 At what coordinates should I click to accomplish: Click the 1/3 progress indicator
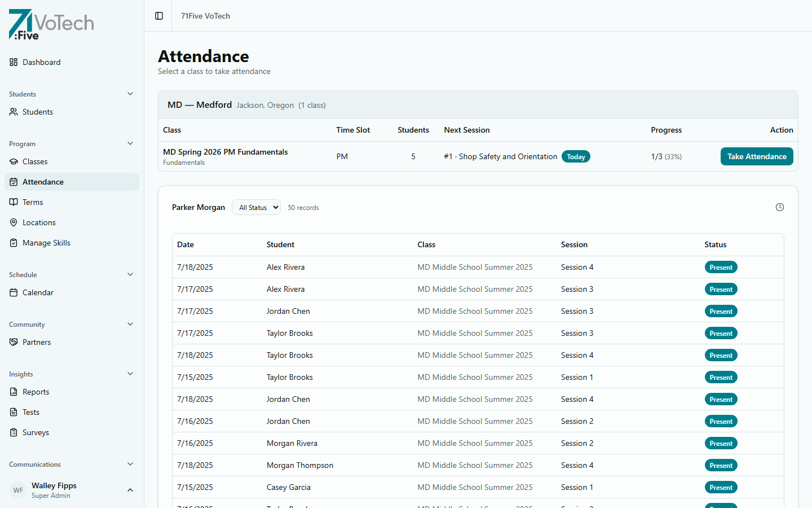click(666, 156)
